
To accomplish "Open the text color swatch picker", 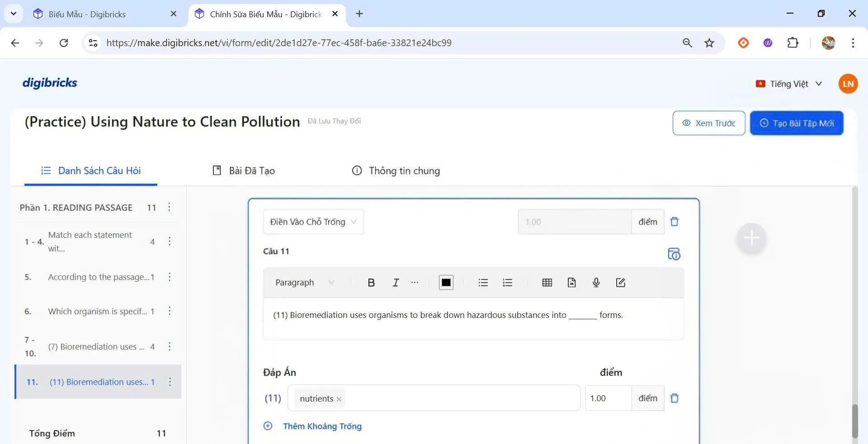I will [446, 283].
